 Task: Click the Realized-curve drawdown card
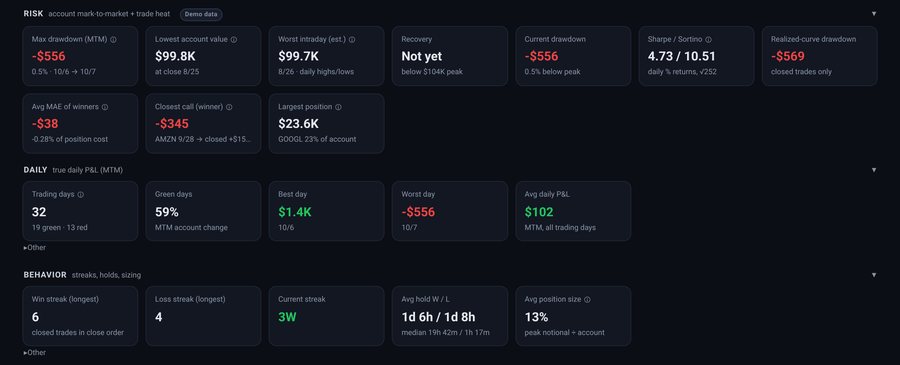coord(820,56)
